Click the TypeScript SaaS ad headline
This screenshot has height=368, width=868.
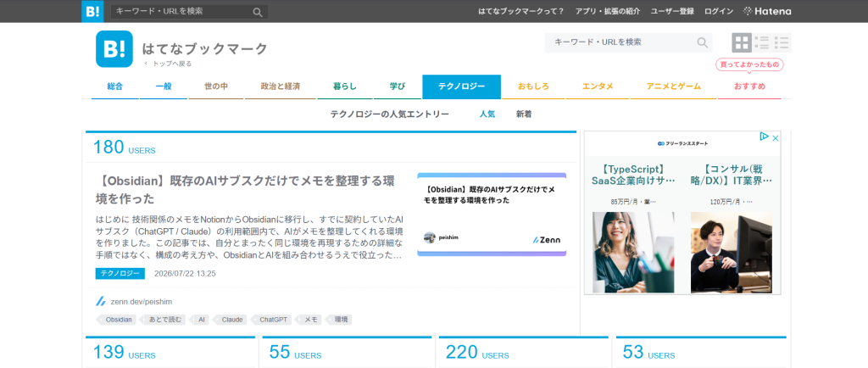pos(633,175)
